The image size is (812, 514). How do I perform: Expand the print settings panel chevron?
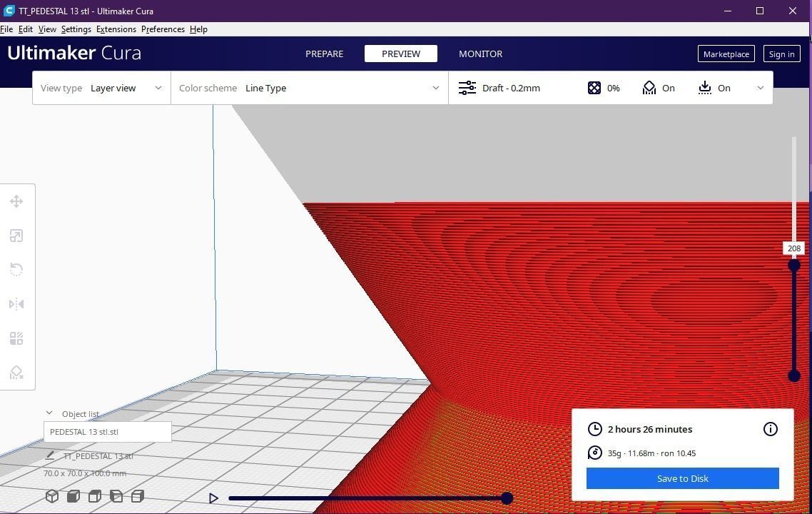[760, 88]
